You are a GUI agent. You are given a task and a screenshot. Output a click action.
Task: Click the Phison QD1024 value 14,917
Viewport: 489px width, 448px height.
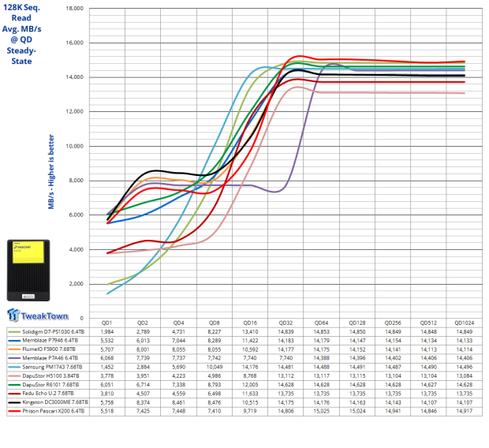pyautogui.click(x=465, y=411)
